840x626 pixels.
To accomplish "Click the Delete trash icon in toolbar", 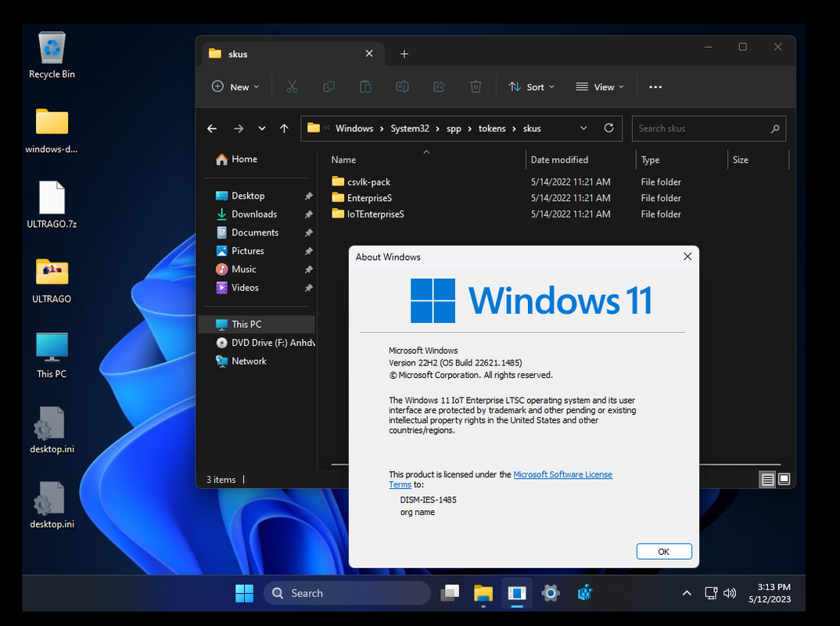I will pos(476,87).
